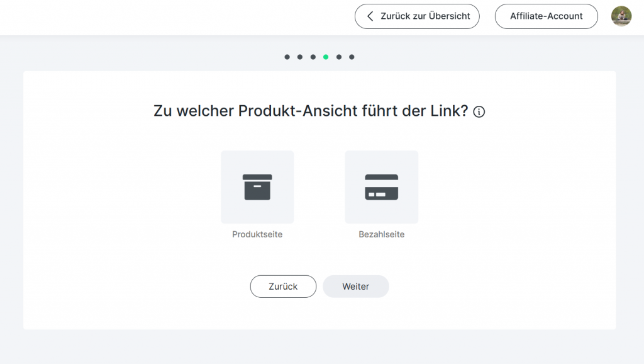Click the info icon beside the heading
644x364 pixels.
(479, 112)
